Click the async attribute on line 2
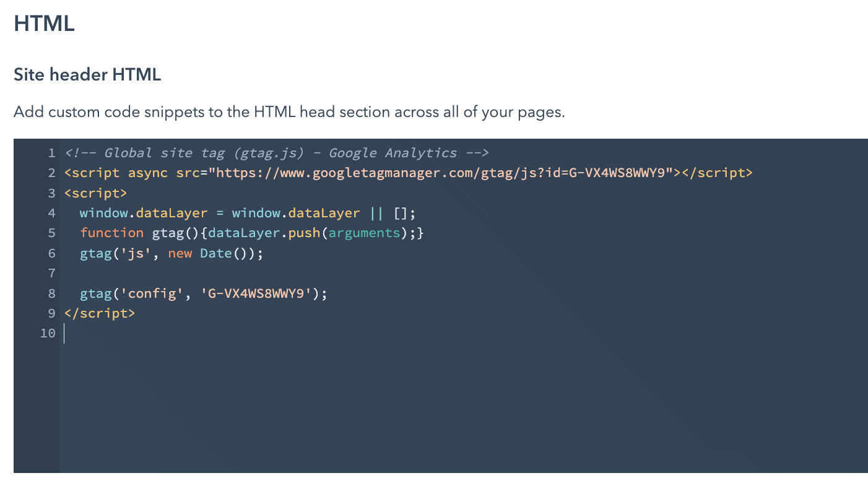Screen dimensions: 868x499 pos(147,173)
